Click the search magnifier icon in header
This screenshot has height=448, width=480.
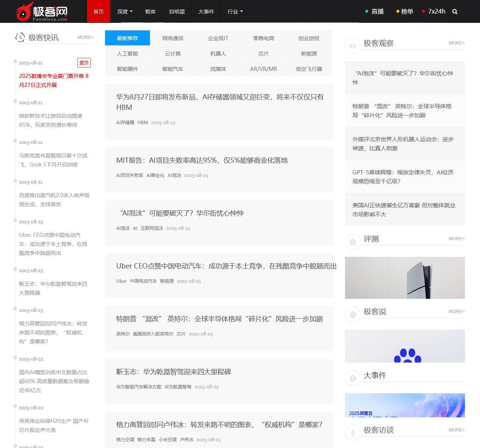[455, 12]
